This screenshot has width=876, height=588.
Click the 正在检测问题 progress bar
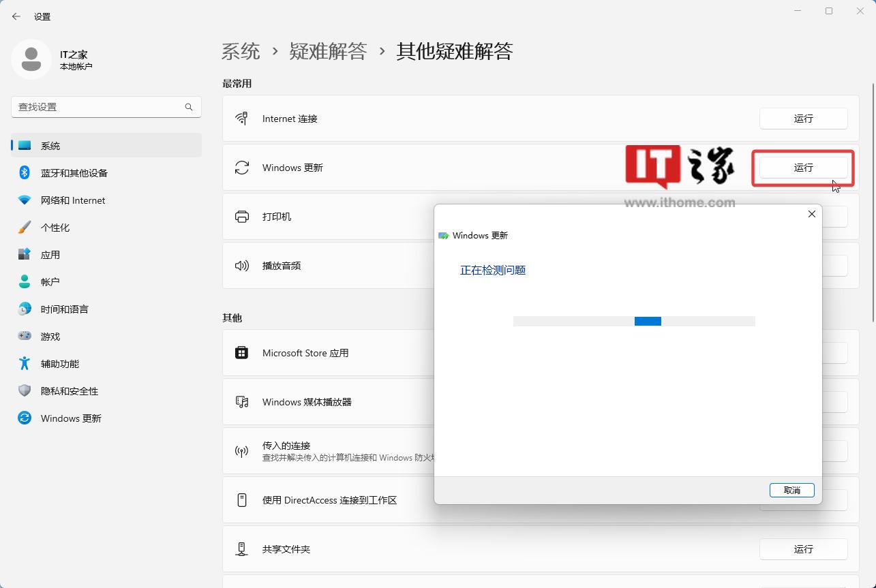634,321
